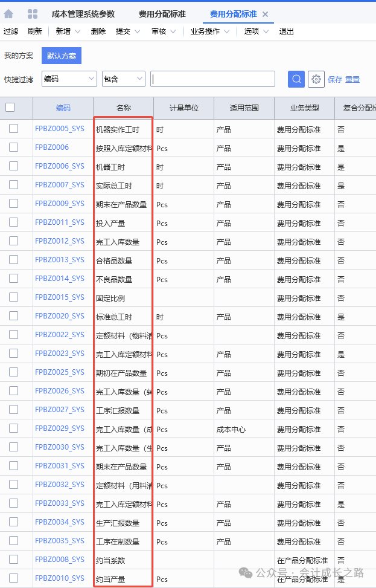Open the 包含 condition dropdown
The image size is (376, 588).
[x=140, y=79]
